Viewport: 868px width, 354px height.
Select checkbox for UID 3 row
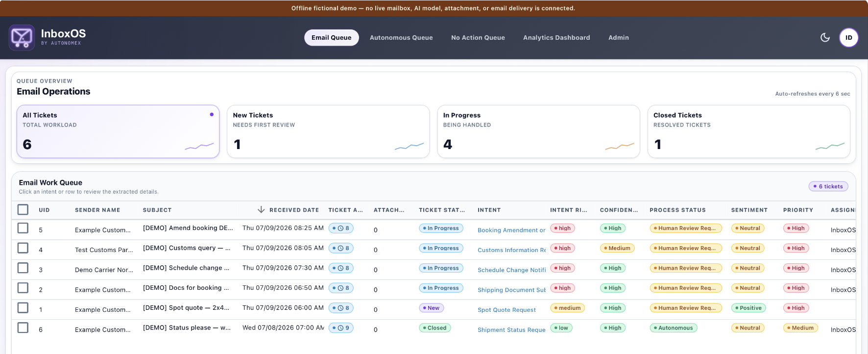[x=23, y=268]
